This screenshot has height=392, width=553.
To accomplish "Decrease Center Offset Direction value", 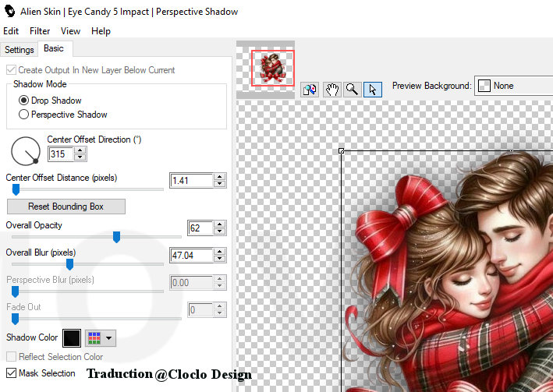I will 80,157.
